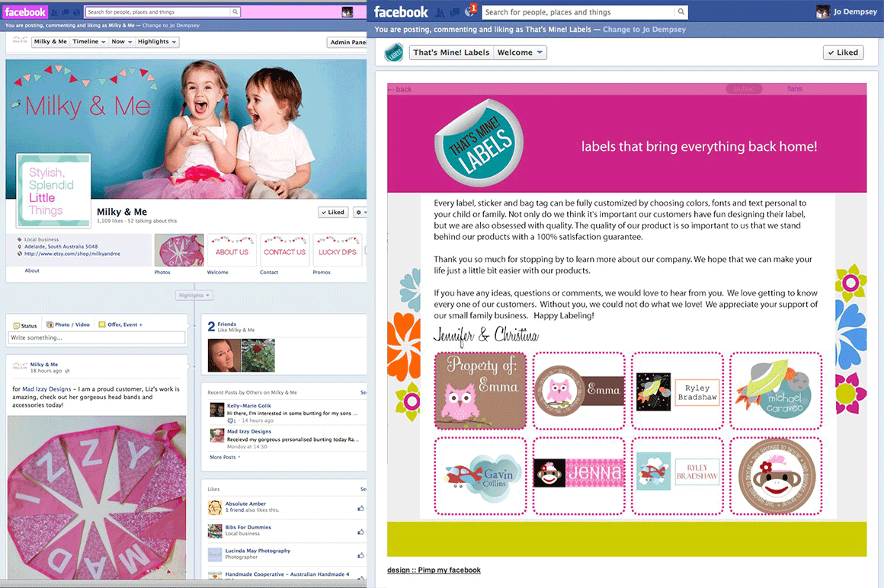
Task: Toggle Liked button on Milky & Me page
Action: (x=332, y=213)
